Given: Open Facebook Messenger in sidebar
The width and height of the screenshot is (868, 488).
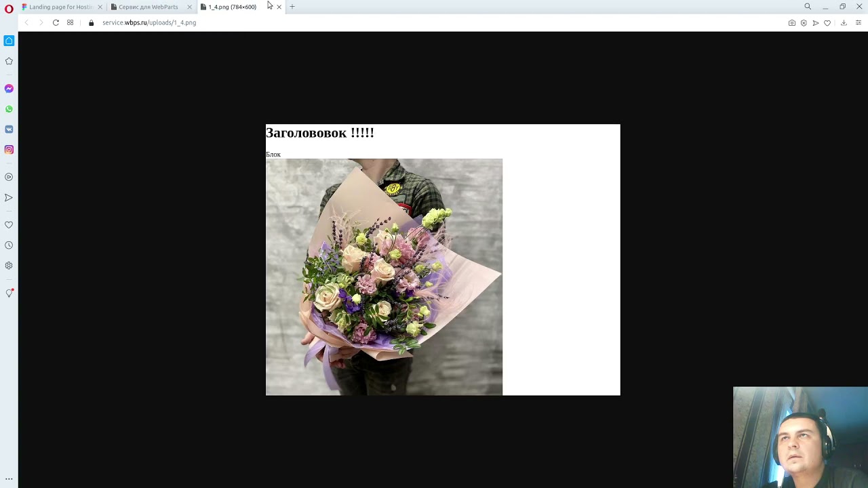Looking at the screenshot, I should click(9, 89).
